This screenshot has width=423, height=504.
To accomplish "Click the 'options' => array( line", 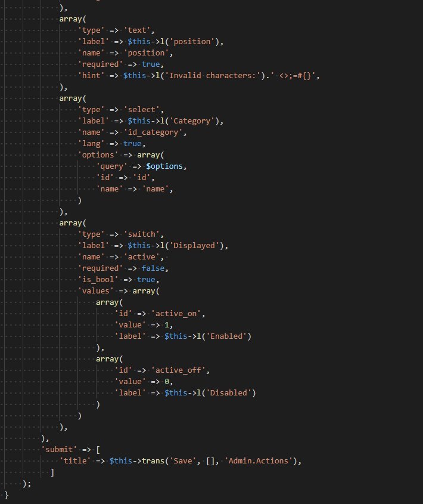I will [x=121, y=155].
